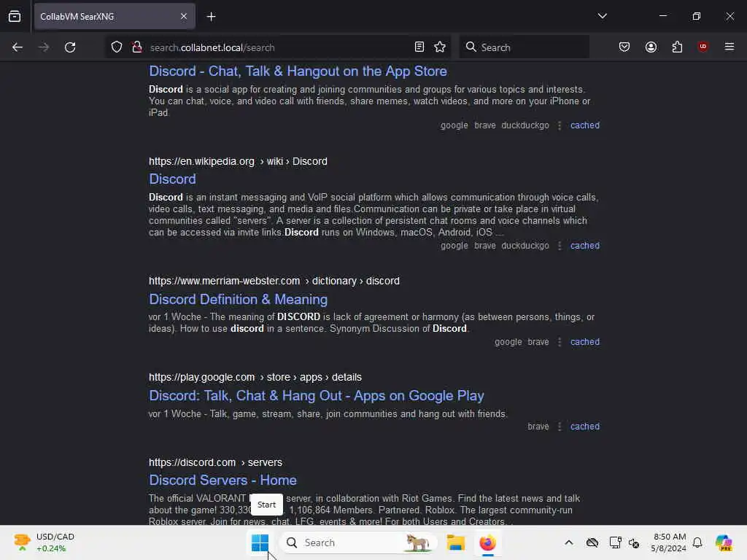
Task: Open USD/CAD widgets on taskbar
Action: tap(44, 542)
